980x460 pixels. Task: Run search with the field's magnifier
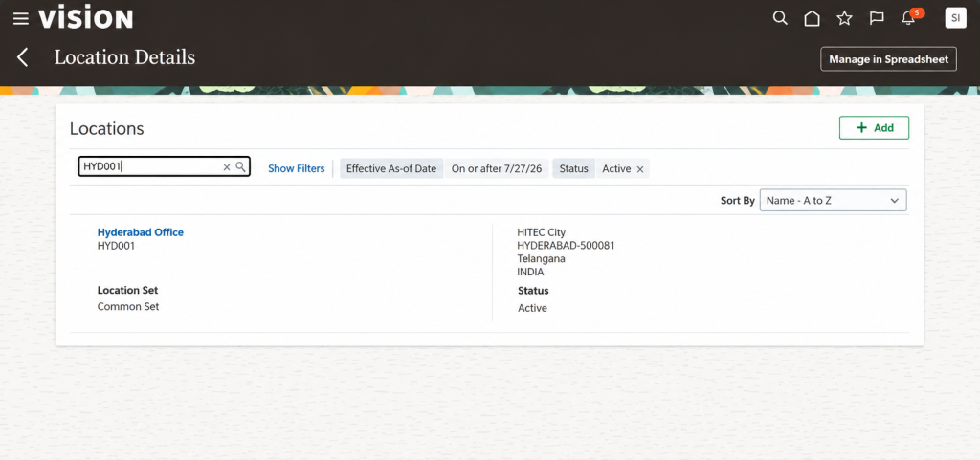pos(240,166)
